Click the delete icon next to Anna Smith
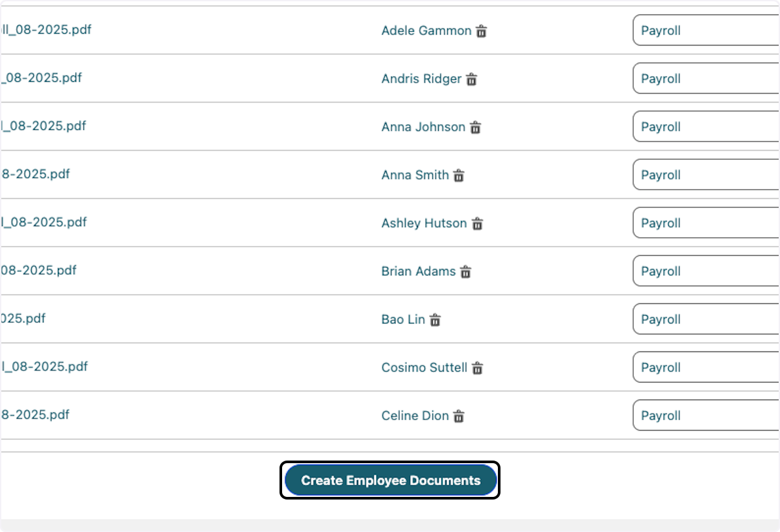The width and height of the screenshot is (780, 532). [x=458, y=175]
